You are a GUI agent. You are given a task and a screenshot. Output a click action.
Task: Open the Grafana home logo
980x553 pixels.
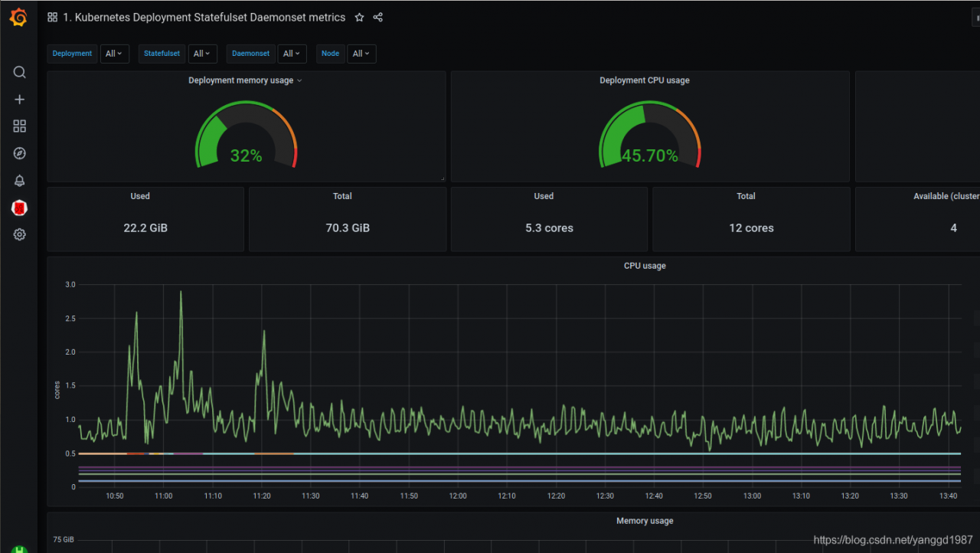19,17
